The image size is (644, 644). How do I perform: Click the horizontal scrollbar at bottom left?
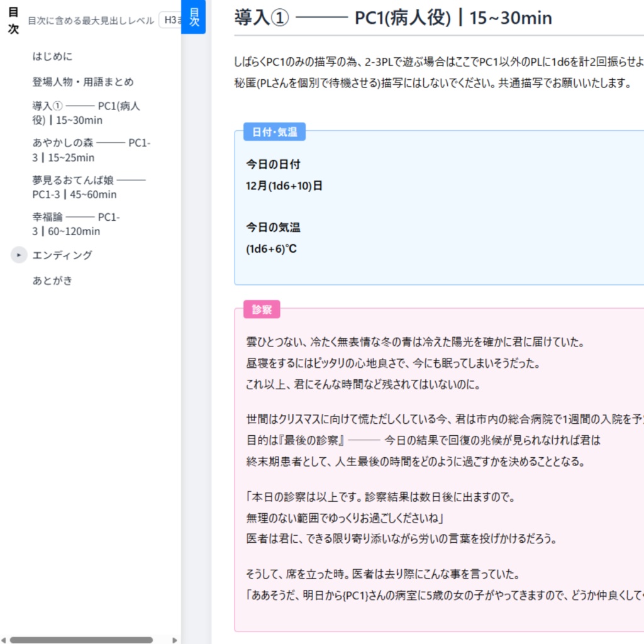(x=82, y=639)
